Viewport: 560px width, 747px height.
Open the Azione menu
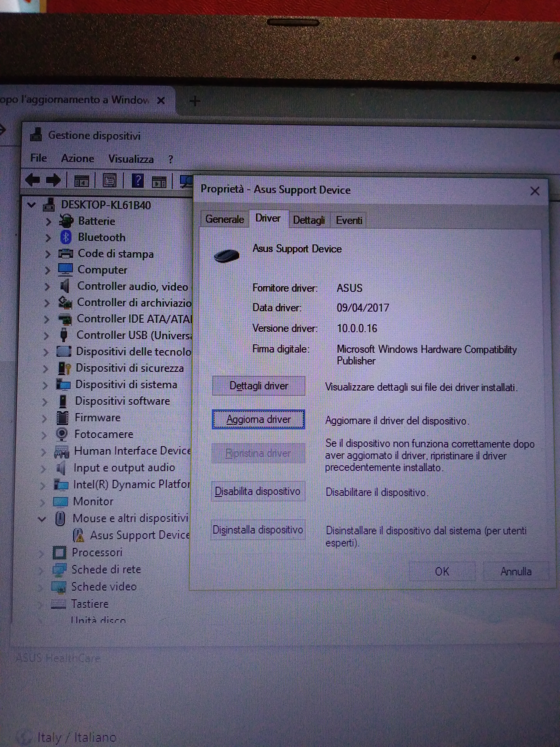pyautogui.click(x=78, y=158)
